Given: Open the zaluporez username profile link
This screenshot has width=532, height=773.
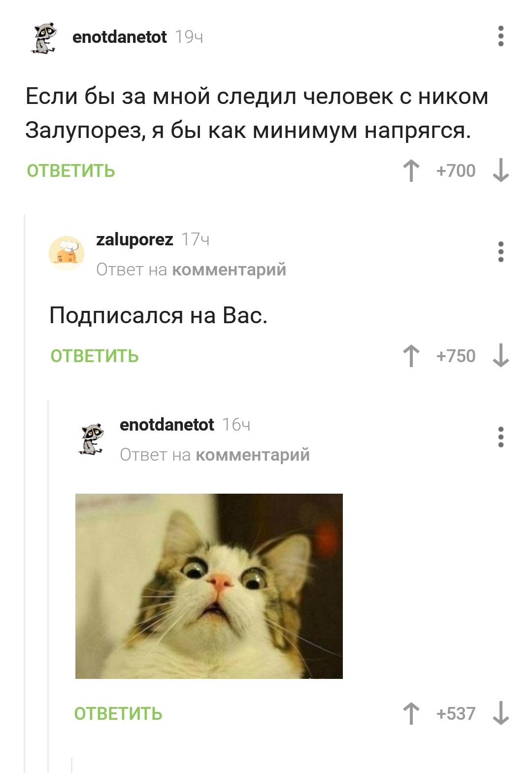Looking at the screenshot, I should (x=134, y=239).
